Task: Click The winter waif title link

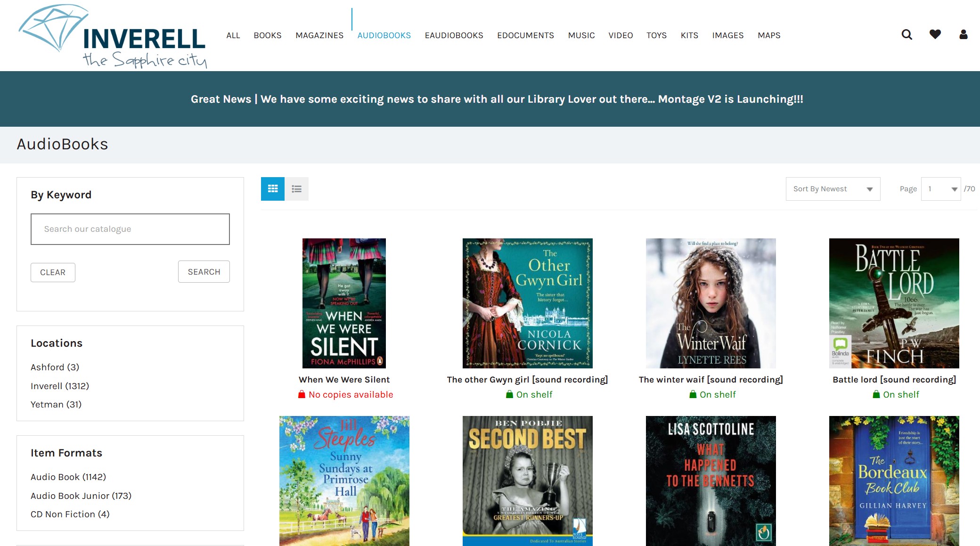Action: coord(710,380)
